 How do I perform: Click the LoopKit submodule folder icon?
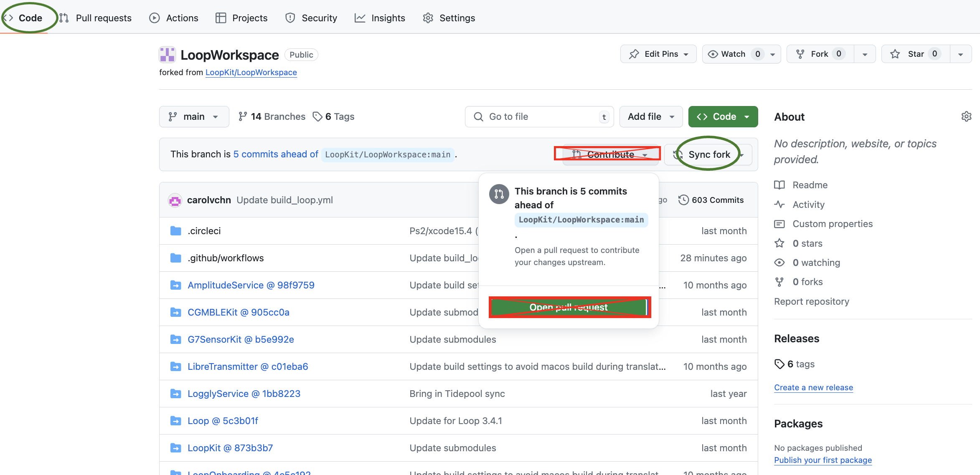pyautogui.click(x=176, y=448)
